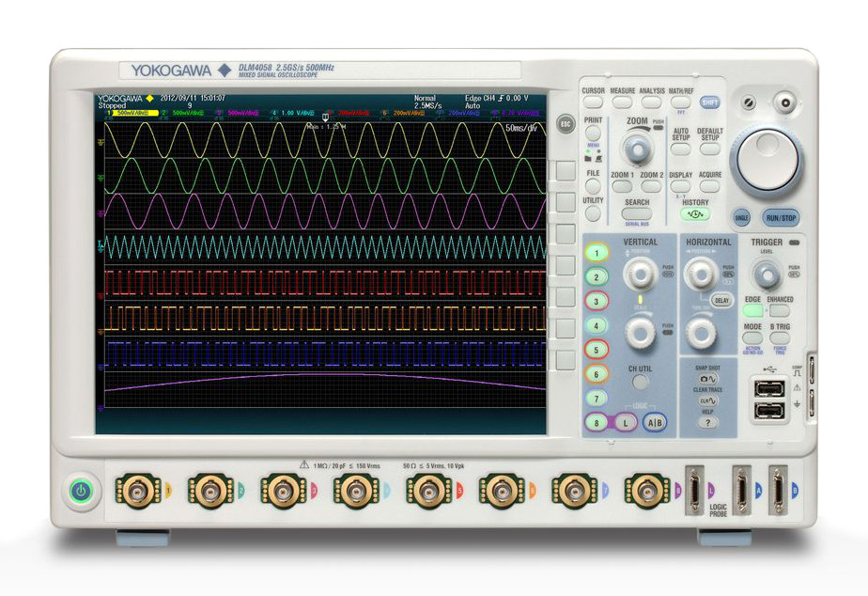This screenshot has height=596, width=868.
Task: Click the channel 4 BNC input connector
Action: (356, 491)
